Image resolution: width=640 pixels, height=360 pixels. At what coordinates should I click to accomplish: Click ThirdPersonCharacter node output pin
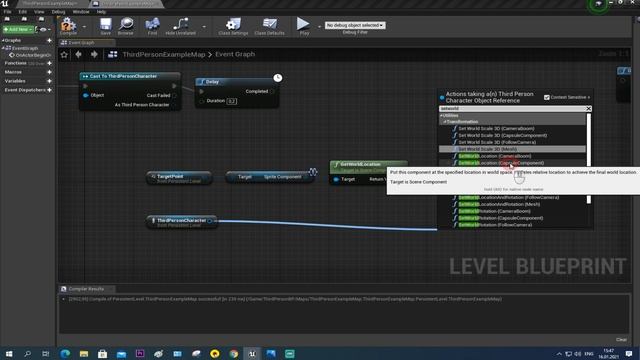[x=210, y=221]
